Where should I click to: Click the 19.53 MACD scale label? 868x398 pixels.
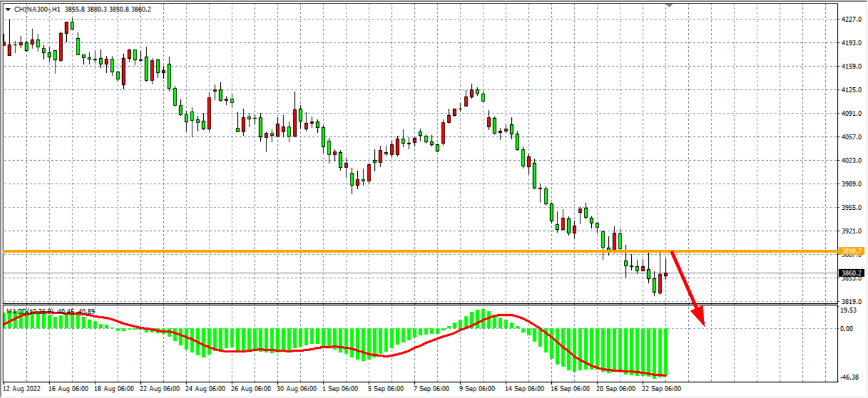(x=850, y=310)
